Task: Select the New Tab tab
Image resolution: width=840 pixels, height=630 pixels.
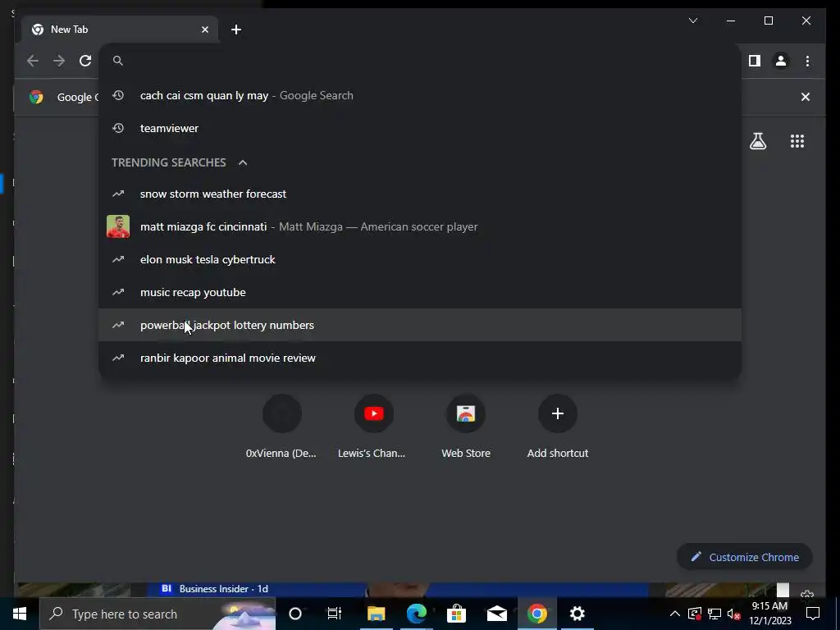Action: pos(121,30)
